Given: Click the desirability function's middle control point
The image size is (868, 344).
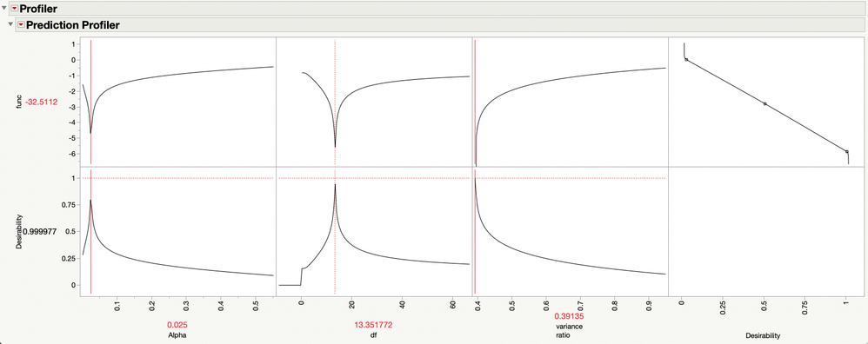Looking at the screenshot, I should pos(765,104).
